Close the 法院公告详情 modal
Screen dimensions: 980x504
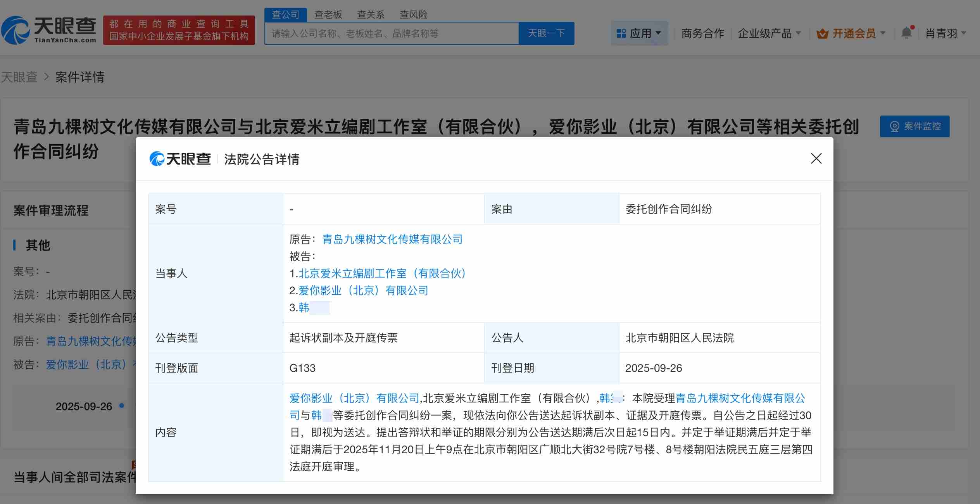tap(816, 159)
